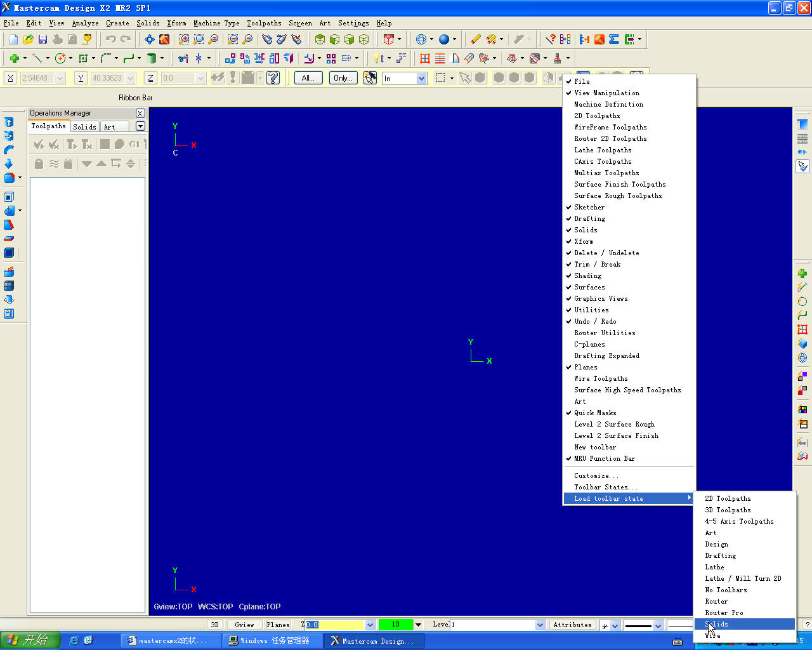This screenshot has height=650, width=812.
Task: Open the X coordinate value dropdown
Action: (x=60, y=78)
